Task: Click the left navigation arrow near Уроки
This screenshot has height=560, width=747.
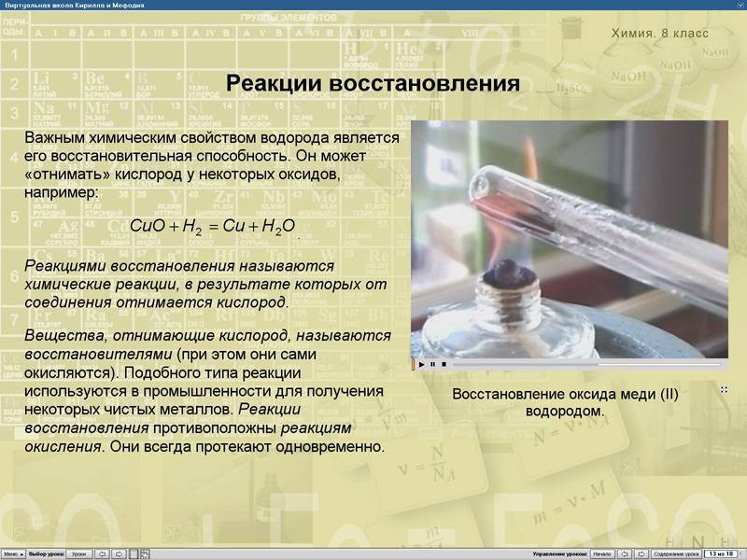Action: (x=101, y=553)
